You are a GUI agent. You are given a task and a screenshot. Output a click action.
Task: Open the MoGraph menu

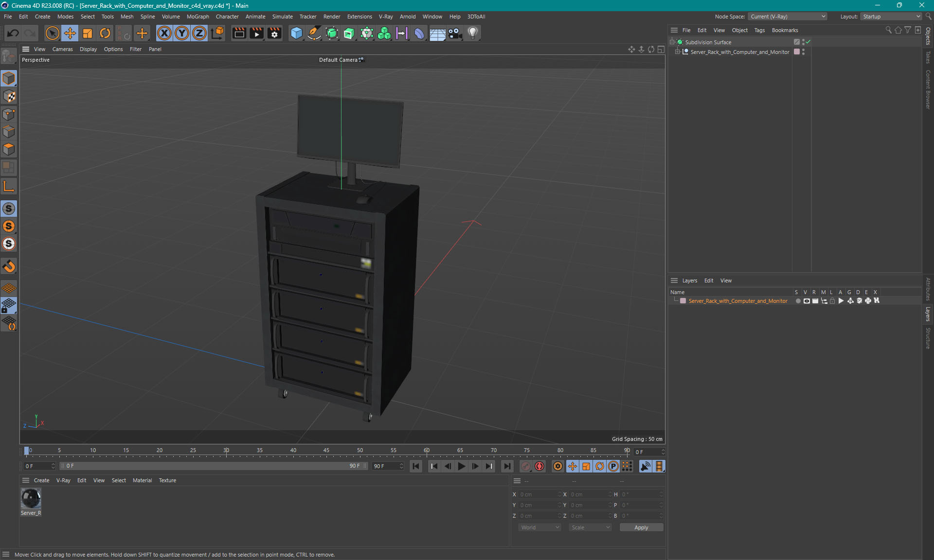pyautogui.click(x=198, y=17)
